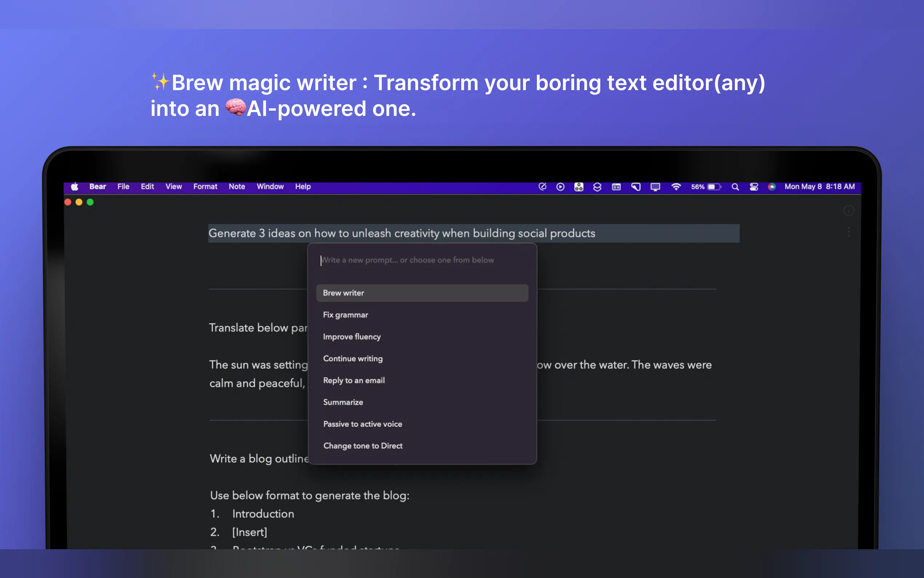Click the Wi-Fi status icon
The height and width of the screenshot is (578, 924).
(676, 187)
